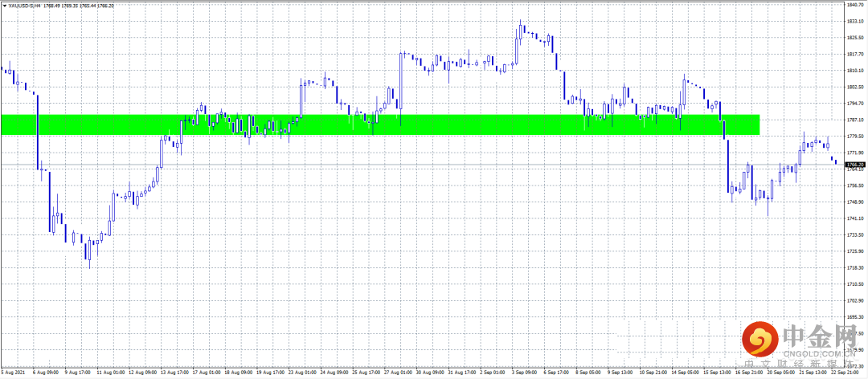Click the 9 Aug 17:00 time label
Screen dimensions: 868x379
[x=76, y=374]
